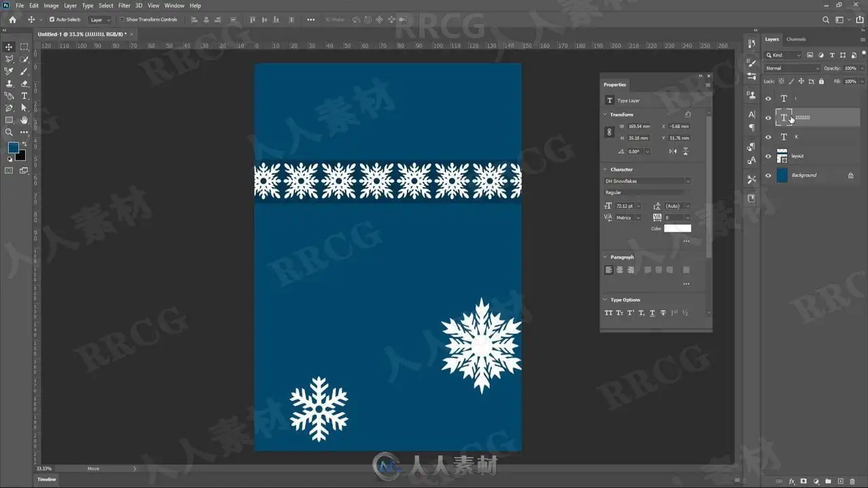Select the Path Selection arrow tool
Viewport: 868px width, 488px height.
24,108
